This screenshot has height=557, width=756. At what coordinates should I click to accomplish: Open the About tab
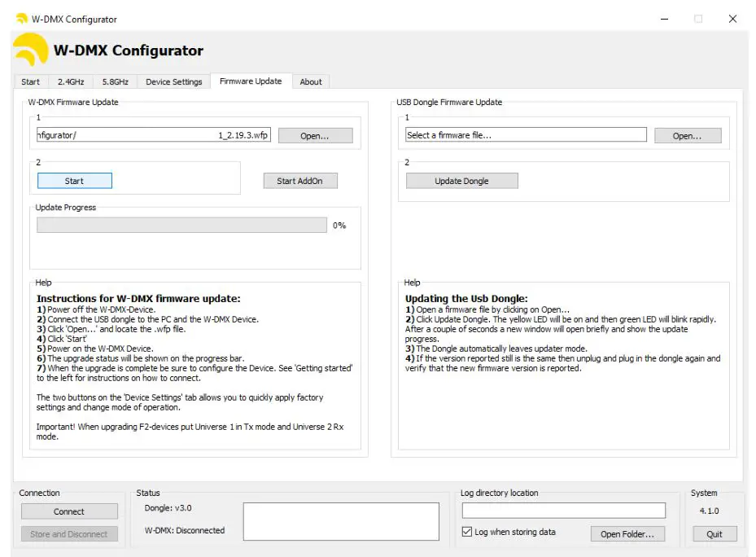(x=311, y=81)
